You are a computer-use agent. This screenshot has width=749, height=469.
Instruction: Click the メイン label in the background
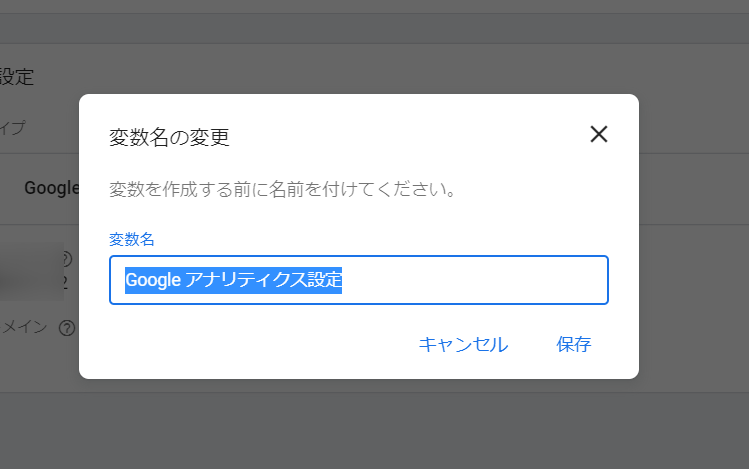[24, 327]
